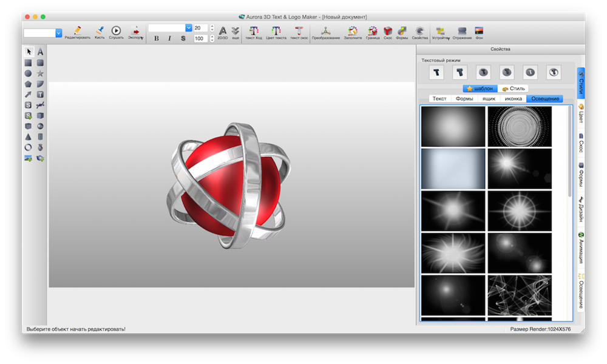Click the Преобразование transform icon
Viewport: 607px width, 364px height.
point(326,30)
